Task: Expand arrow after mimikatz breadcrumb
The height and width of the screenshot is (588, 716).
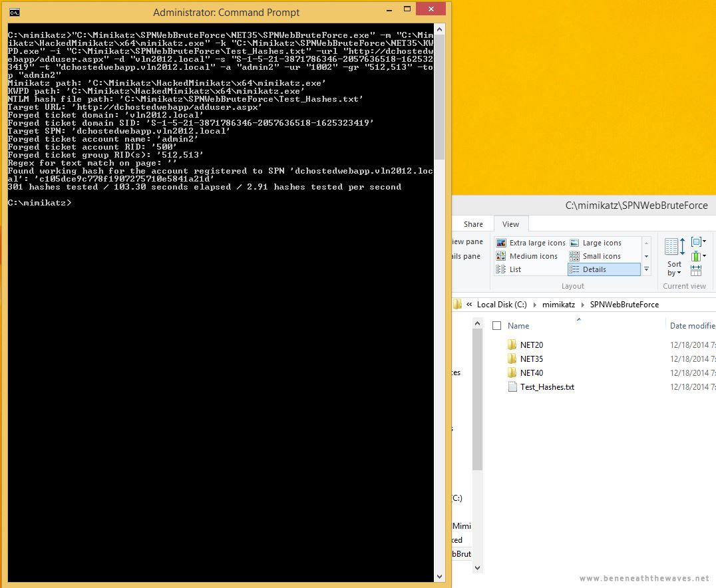Action: (583, 305)
